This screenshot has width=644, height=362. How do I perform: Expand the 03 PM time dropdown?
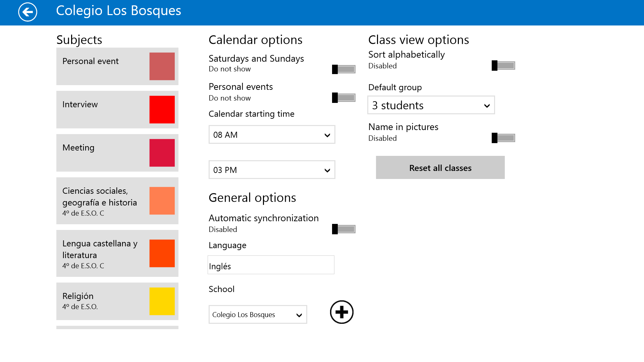(272, 170)
